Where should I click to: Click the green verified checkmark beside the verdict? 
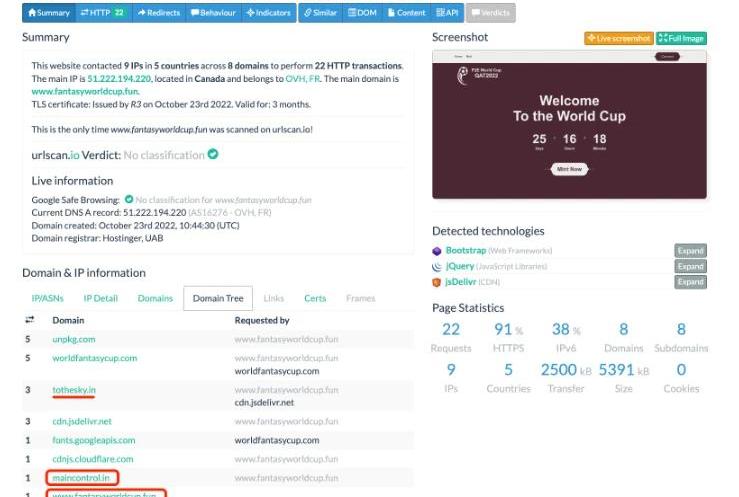pos(212,154)
